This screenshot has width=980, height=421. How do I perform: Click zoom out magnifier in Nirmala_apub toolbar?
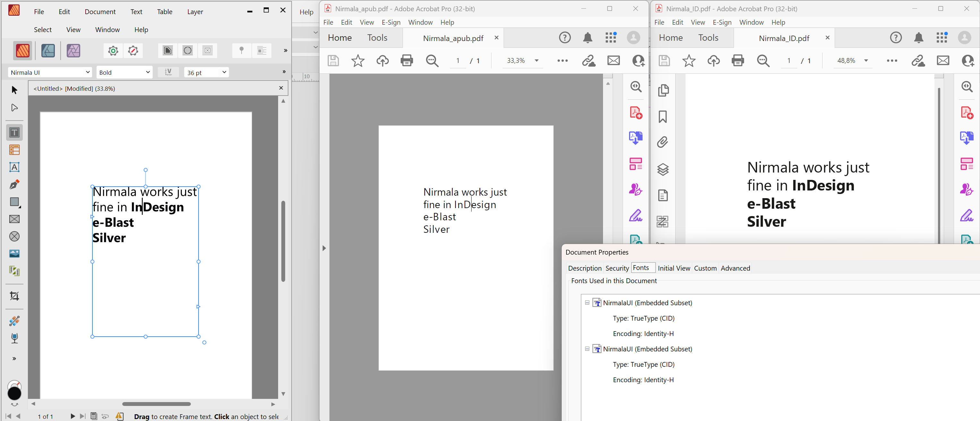(432, 61)
